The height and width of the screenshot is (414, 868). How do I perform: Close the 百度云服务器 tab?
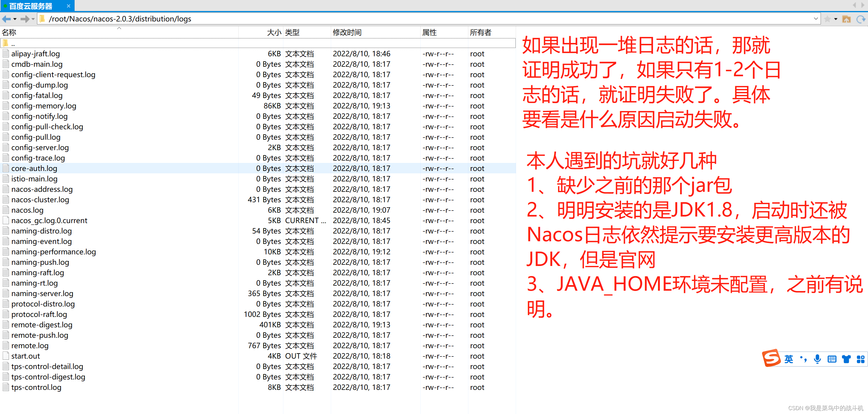pos(69,6)
